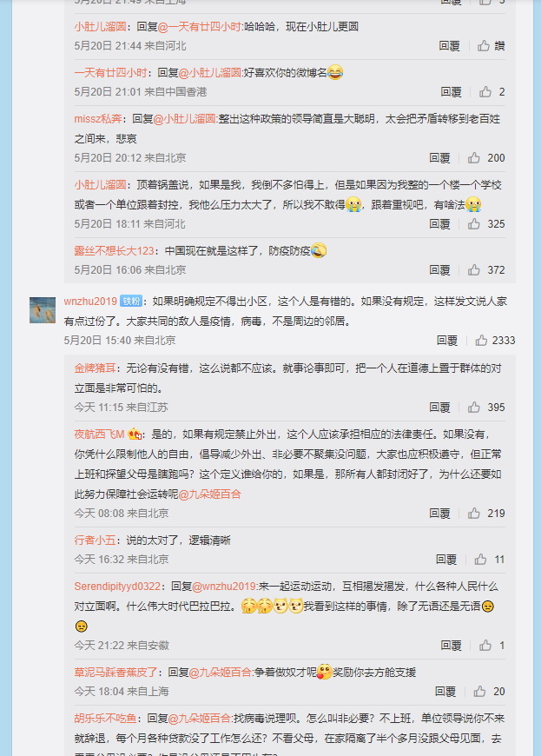This screenshot has width=541, height=756.
Task: Open the @九朵姬百合 mention in 夜航西飞M's reply
Action: coord(209,494)
